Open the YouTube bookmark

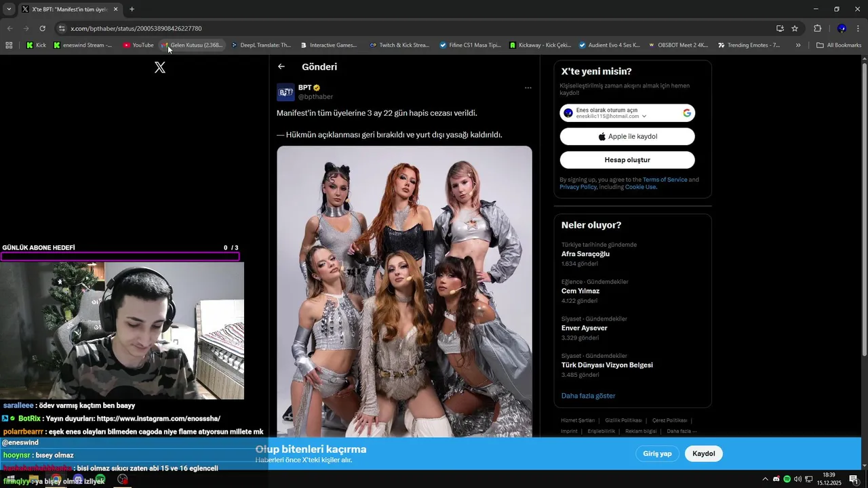coord(138,45)
